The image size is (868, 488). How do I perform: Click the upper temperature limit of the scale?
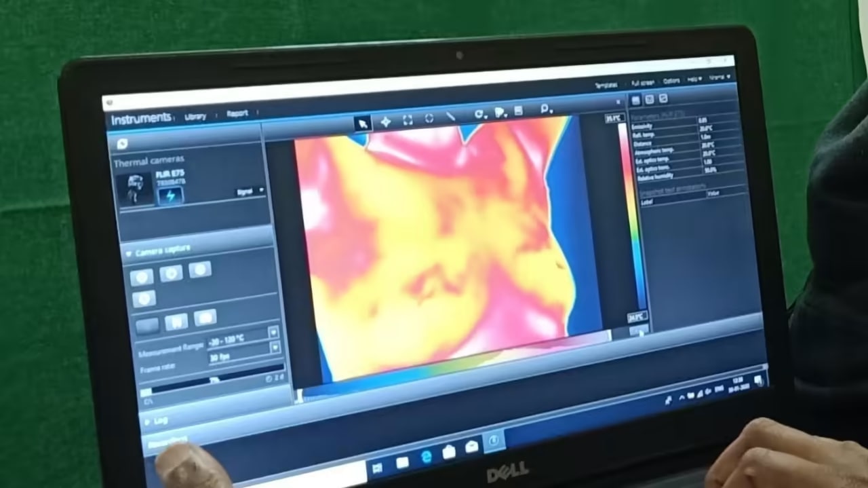tap(613, 119)
